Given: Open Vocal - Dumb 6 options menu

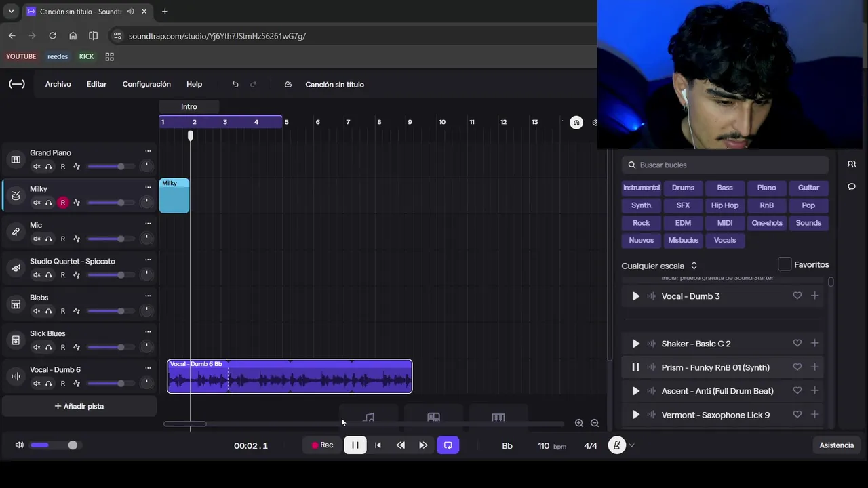Looking at the screenshot, I should pyautogui.click(x=148, y=368).
